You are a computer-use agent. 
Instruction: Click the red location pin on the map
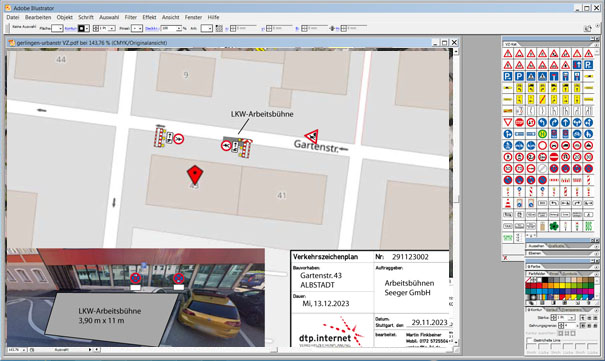(x=195, y=175)
